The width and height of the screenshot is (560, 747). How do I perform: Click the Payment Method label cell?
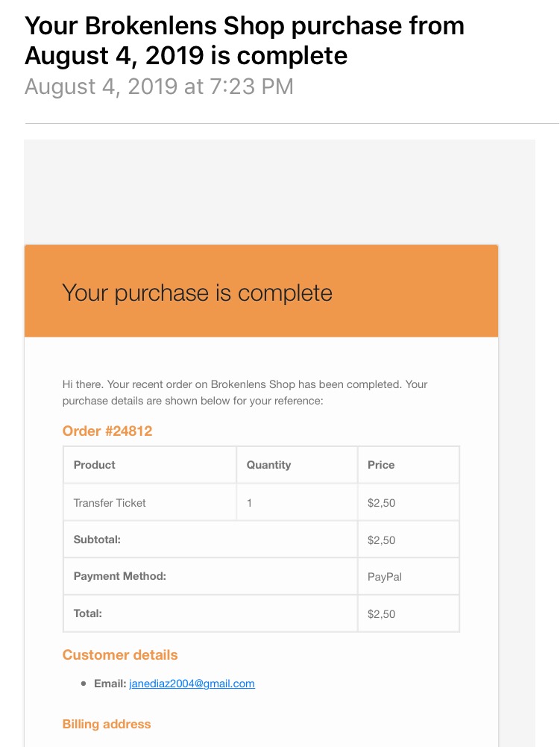210,576
